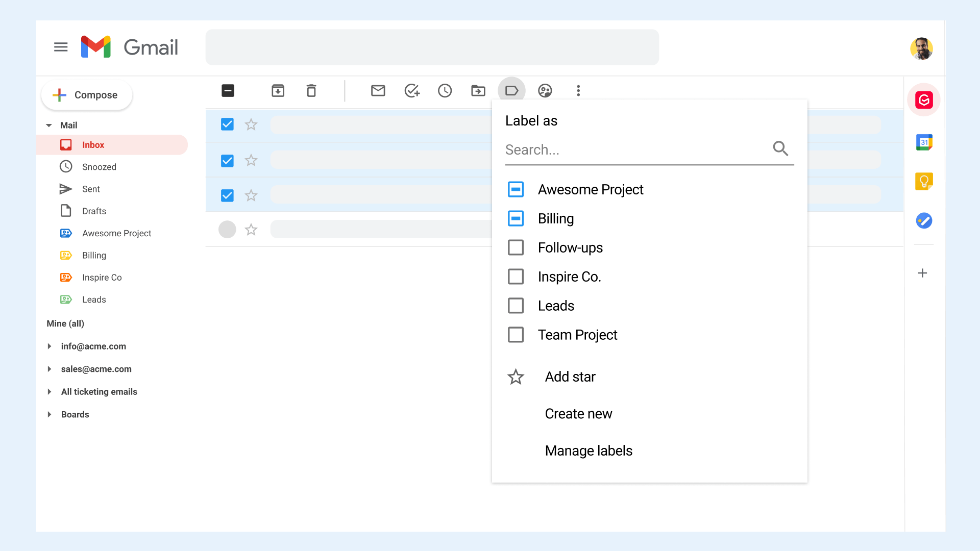This screenshot has height=551, width=980.
Task: Toggle the Follow-ups label checkbox
Action: tap(516, 247)
